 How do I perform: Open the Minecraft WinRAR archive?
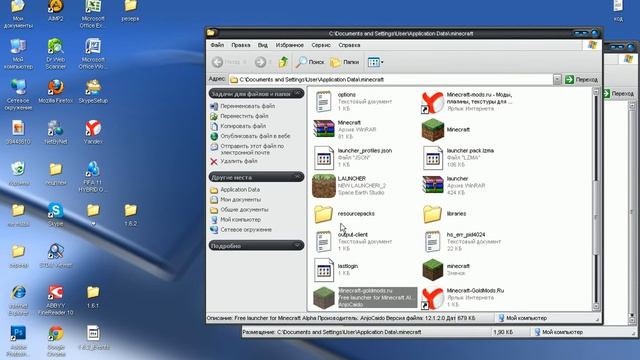click(x=324, y=129)
